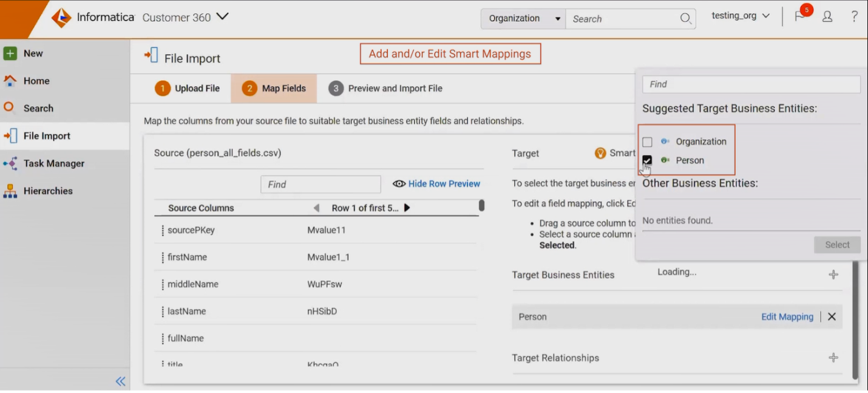Screen dimensions: 868x393
Task: Check the Organization entity checkbox
Action: [x=647, y=142]
